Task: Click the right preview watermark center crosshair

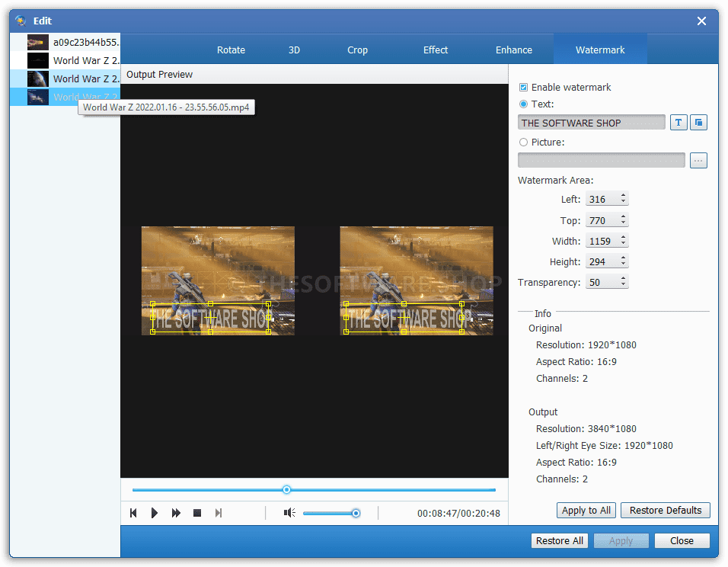Action: tap(404, 318)
